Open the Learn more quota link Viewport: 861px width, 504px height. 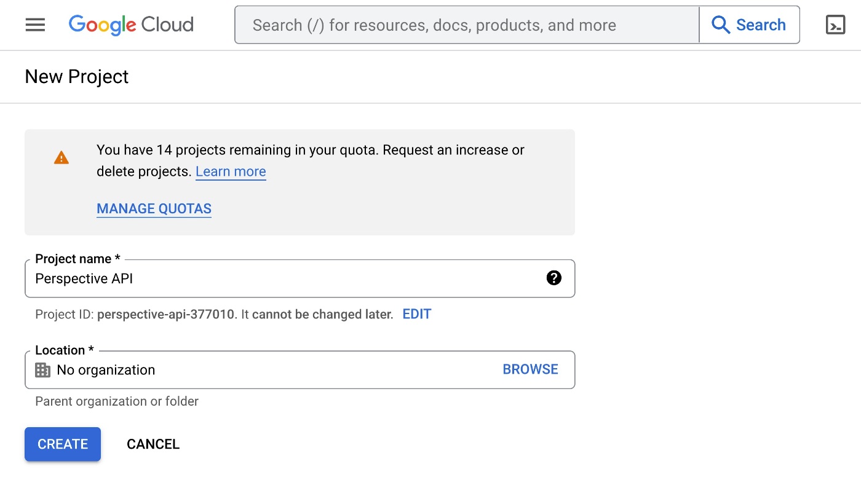click(231, 171)
